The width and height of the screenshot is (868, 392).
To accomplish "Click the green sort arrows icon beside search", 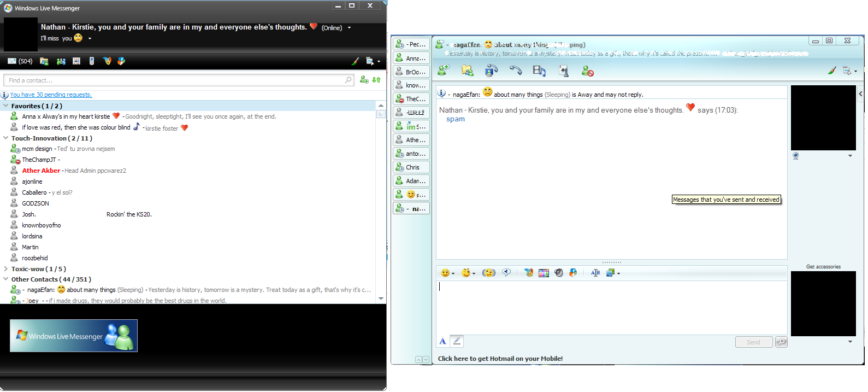I will pos(376,80).
